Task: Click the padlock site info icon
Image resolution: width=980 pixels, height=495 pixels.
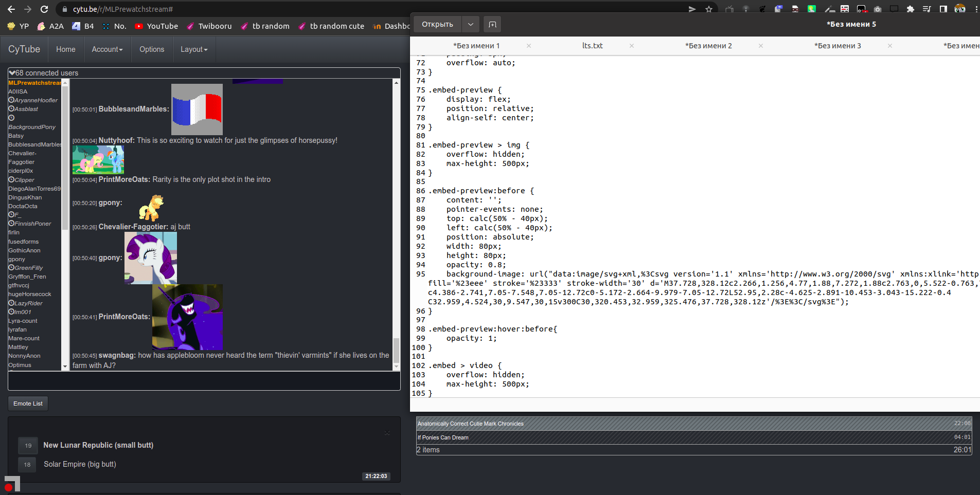Action: pos(64,9)
